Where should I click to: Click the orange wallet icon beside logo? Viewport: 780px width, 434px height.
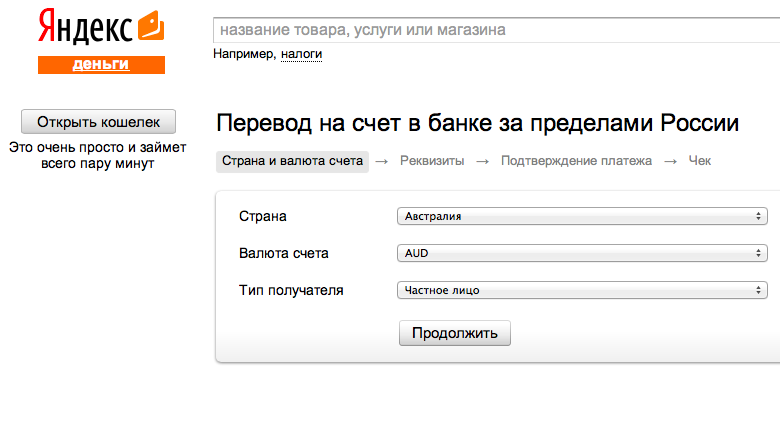(151, 23)
